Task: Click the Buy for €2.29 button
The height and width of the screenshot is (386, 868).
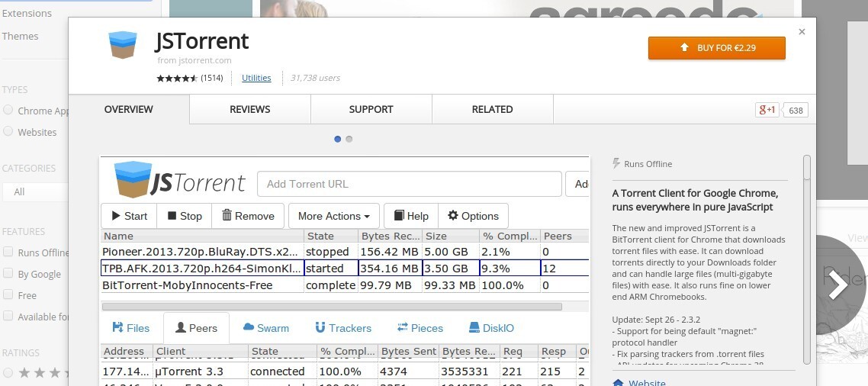Action: tap(716, 47)
